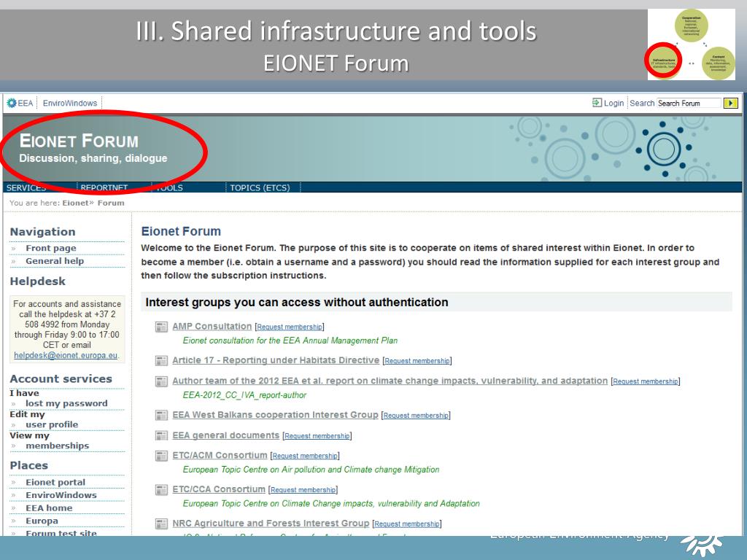
Task: Click the slide diagram thumbnail
Action: coord(692,44)
